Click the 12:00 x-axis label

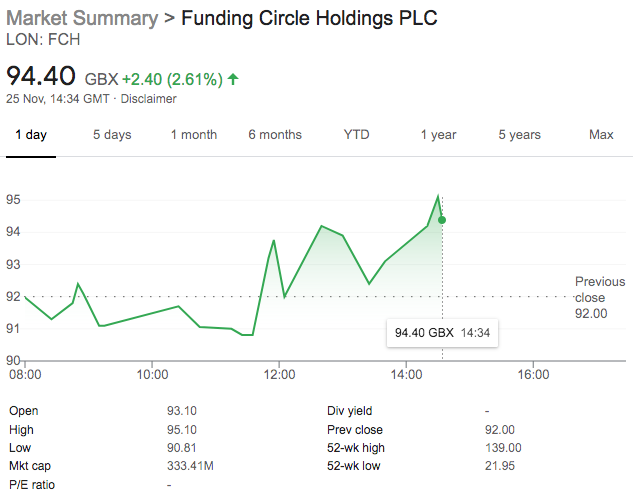(x=279, y=375)
